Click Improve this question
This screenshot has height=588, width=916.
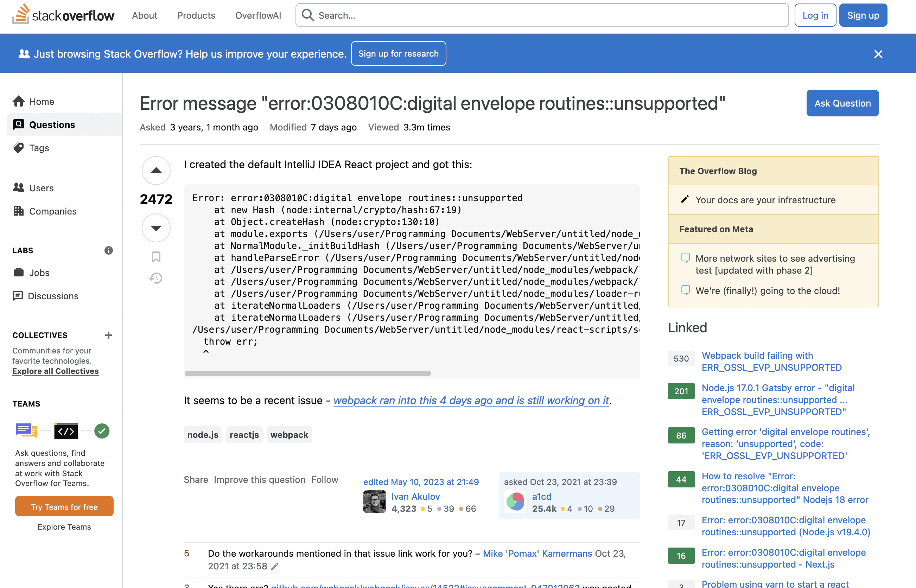click(x=260, y=480)
